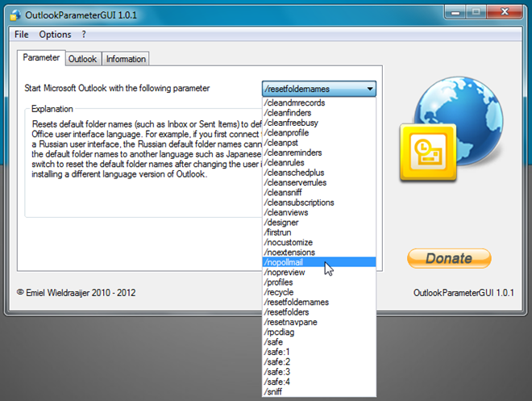Collapse the parameter combo box arrow
The image size is (532, 401).
370,89
